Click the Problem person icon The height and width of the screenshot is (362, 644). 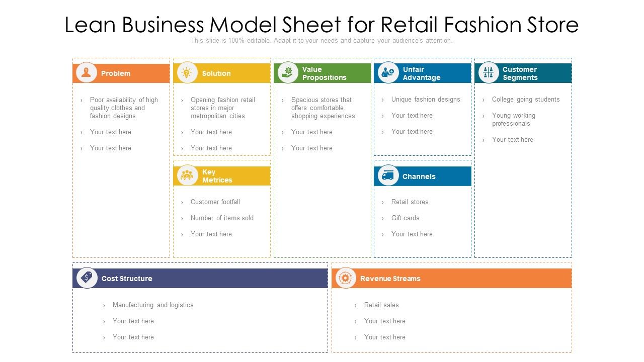pyautogui.click(x=87, y=73)
